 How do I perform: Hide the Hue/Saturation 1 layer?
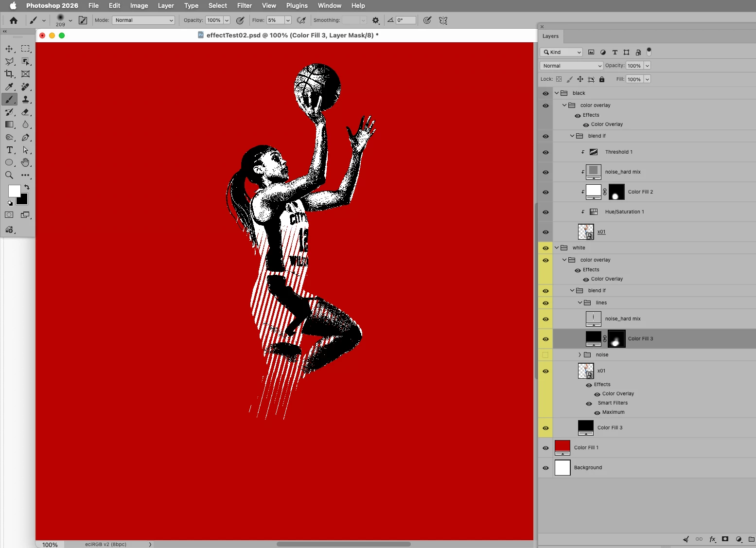click(x=545, y=212)
